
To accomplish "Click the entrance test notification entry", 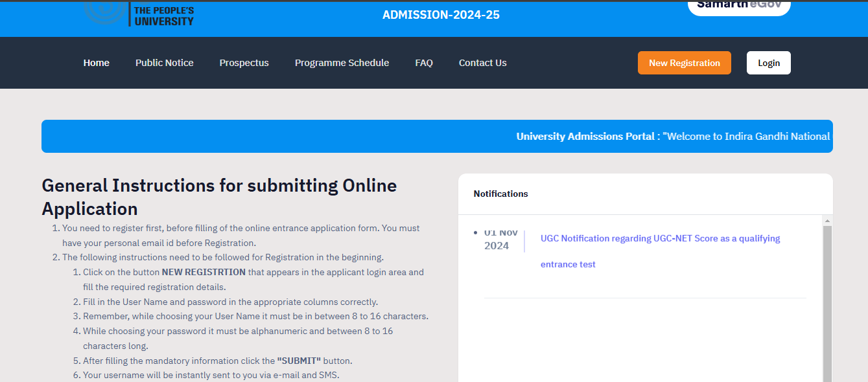I will [567, 264].
